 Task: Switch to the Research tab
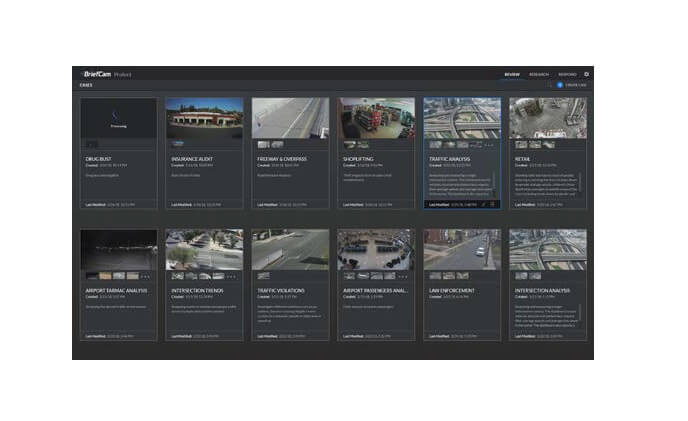pos(538,74)
